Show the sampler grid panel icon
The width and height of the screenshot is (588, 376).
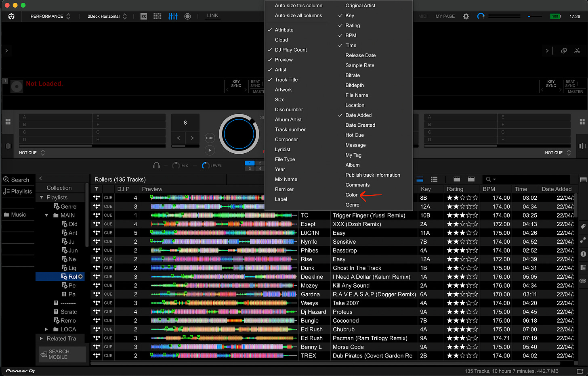tap(157, 17)
